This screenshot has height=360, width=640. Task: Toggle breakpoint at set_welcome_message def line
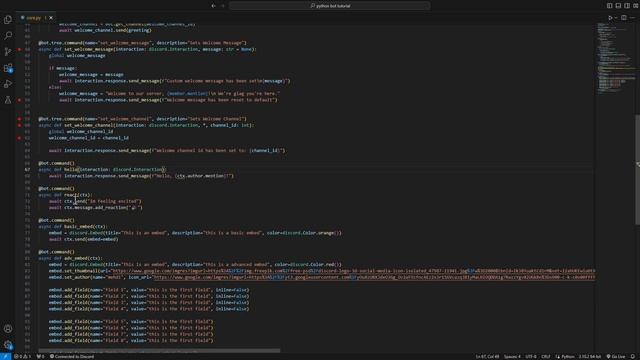click(19, 49)
